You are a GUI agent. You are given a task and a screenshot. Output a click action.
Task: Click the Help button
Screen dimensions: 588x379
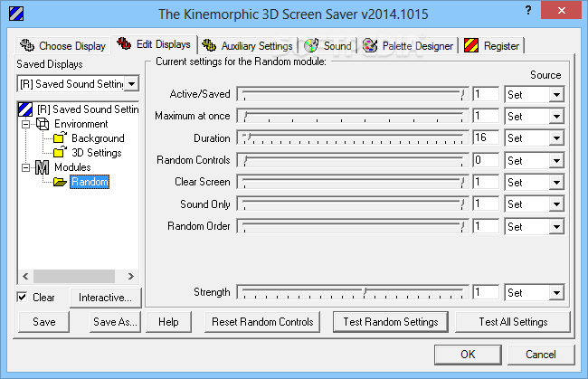coord(168,322)
